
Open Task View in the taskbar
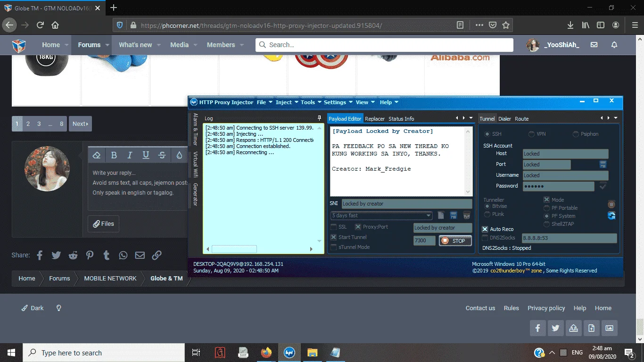(x=196, y=353)
